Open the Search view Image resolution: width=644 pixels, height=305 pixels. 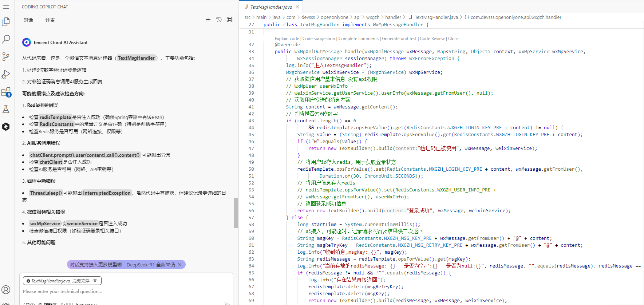coord(6,39)
